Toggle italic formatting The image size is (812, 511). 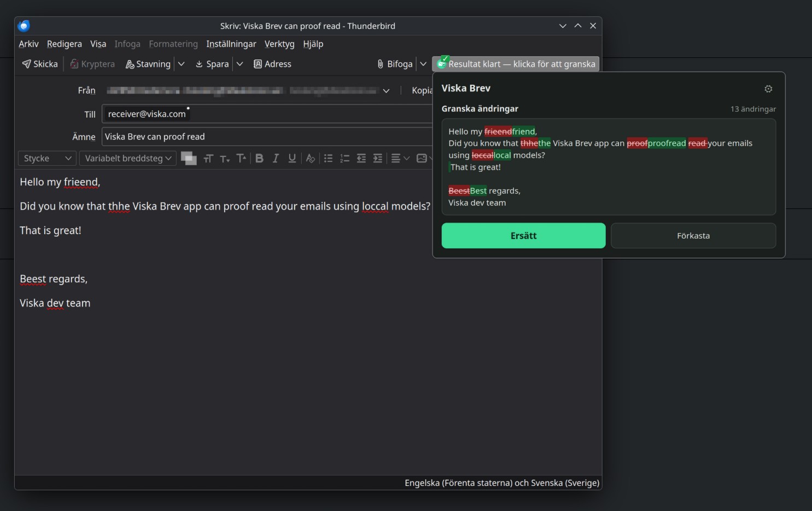(276, 158)
